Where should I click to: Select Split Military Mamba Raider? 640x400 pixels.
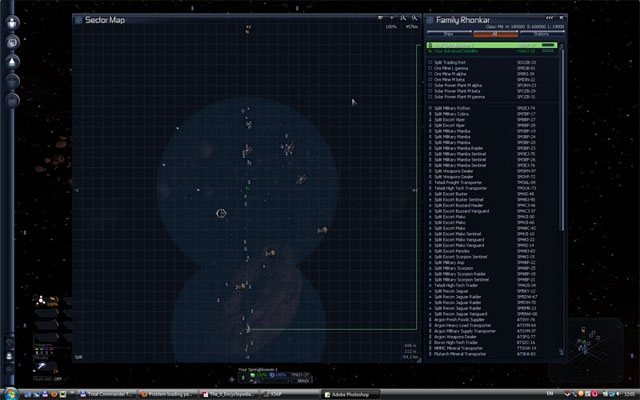click(492, 148)
